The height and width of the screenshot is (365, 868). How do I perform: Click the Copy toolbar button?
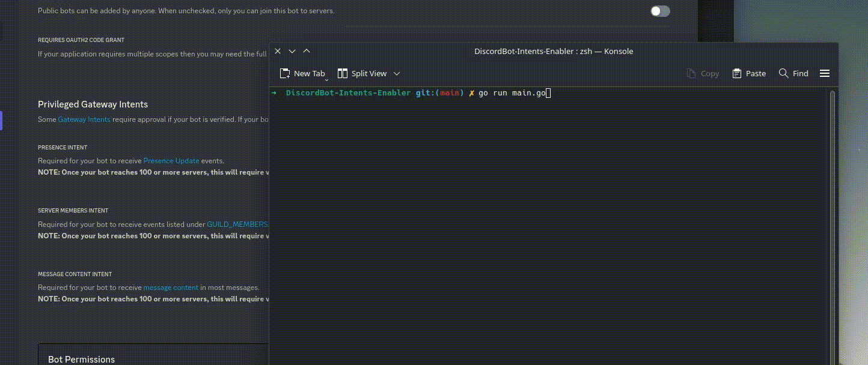[x=703, y=73]
